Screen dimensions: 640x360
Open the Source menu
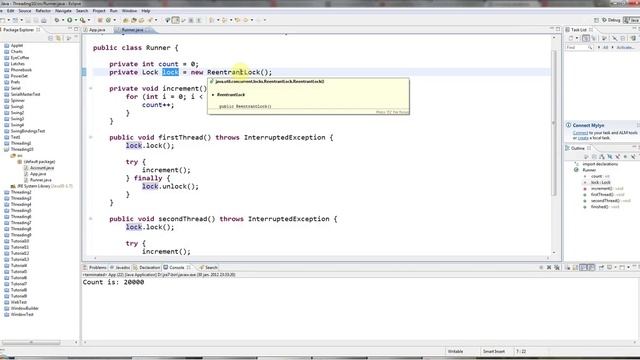tap(24, 11)
